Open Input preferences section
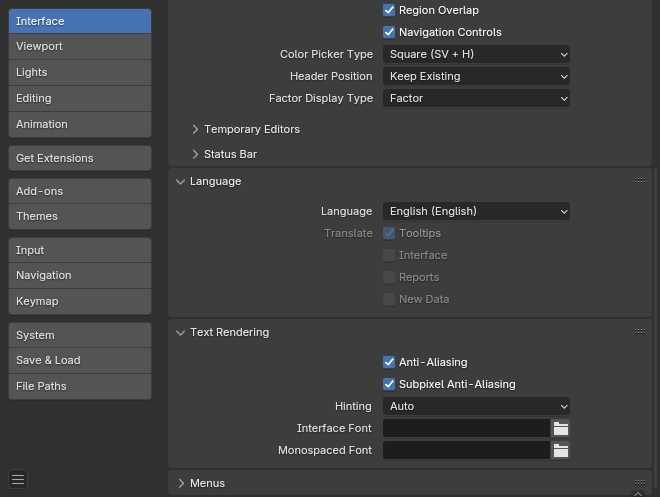This screenshot has height=497, width=660. [x=80, y=250]
